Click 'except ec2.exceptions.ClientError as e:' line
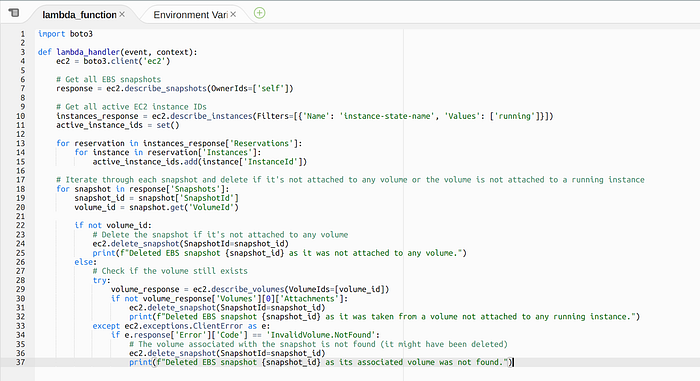 [x=181, y=326]
